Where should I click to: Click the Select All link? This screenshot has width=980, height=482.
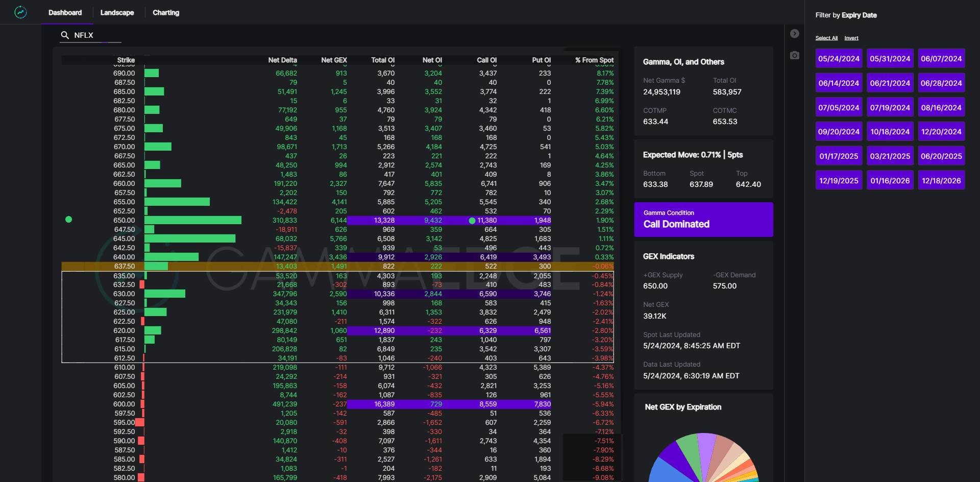point(826,38)
